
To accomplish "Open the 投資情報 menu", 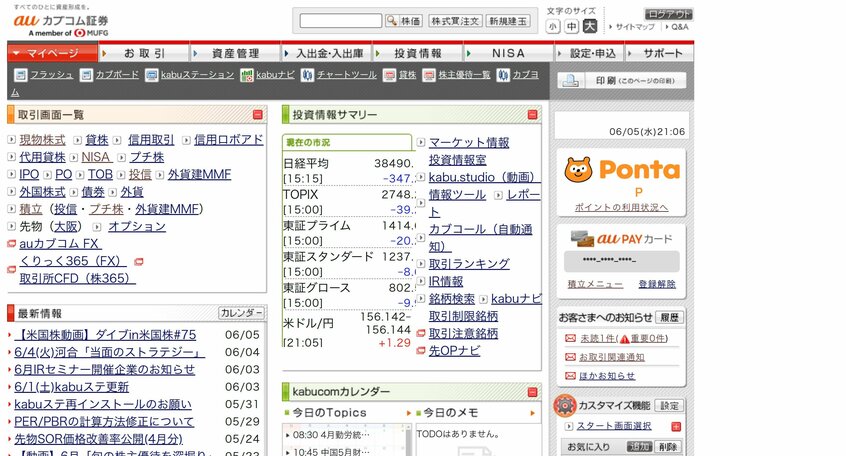I will (x=418, y=53).
